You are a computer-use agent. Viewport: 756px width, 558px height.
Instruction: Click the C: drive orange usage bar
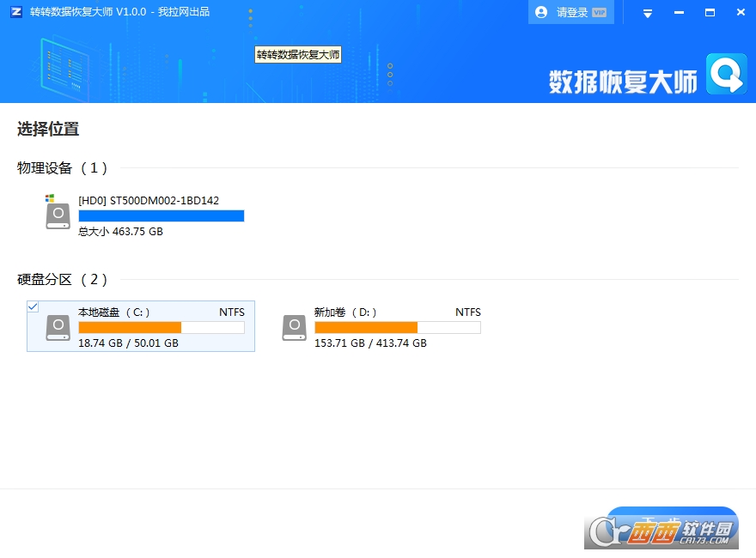pyautogui.click(x=162, y=328)
